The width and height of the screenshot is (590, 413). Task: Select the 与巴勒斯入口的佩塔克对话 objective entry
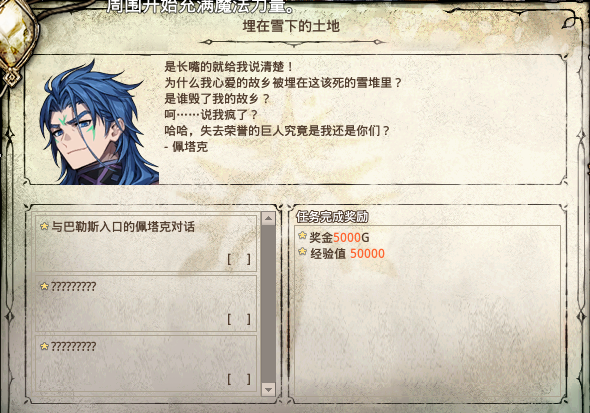coord(146,243)
